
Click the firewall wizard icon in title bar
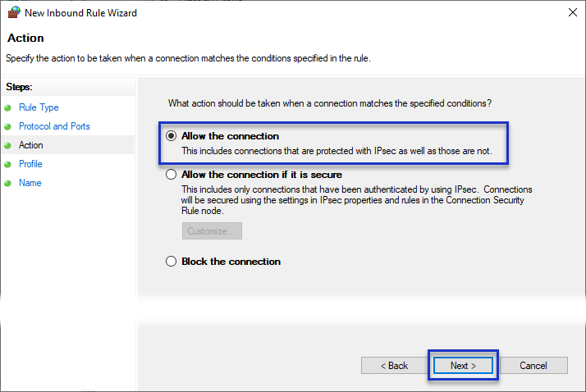click(x=14, y=12)
